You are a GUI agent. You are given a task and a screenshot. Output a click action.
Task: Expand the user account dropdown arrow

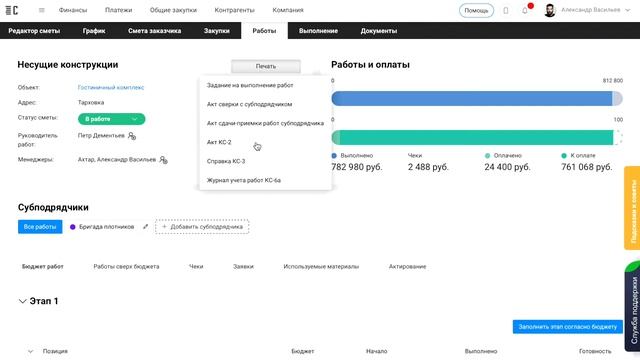pos(628,10)
